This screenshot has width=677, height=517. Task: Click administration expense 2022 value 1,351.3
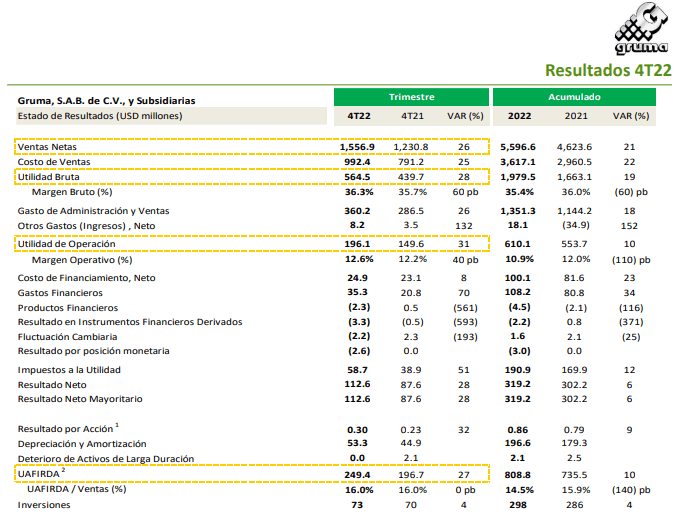coord(518,211)
